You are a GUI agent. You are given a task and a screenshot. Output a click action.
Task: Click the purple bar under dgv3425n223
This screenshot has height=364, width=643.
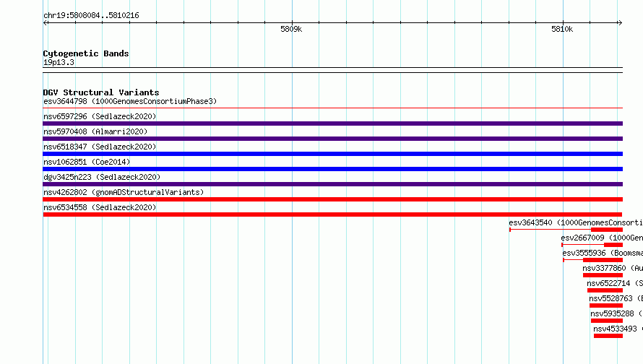pyautogui.click(x=332, y=184)
